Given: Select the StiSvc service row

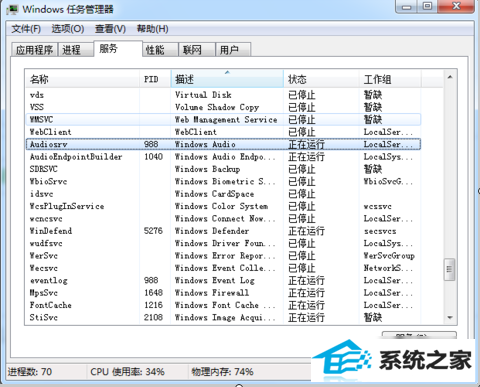Looking at the screenshot, I should pyautogui.click(x=223, y=317).
